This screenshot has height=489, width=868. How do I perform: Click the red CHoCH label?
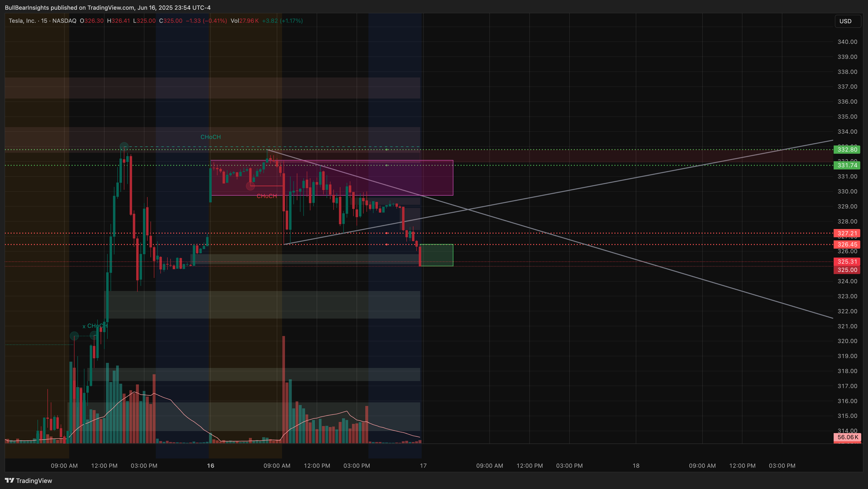tap(267, 196)
